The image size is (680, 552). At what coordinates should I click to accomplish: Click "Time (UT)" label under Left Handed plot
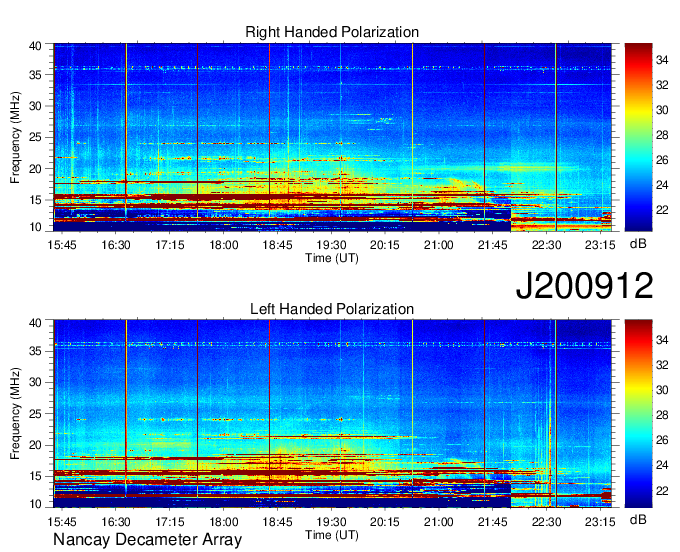pos(332,535)
